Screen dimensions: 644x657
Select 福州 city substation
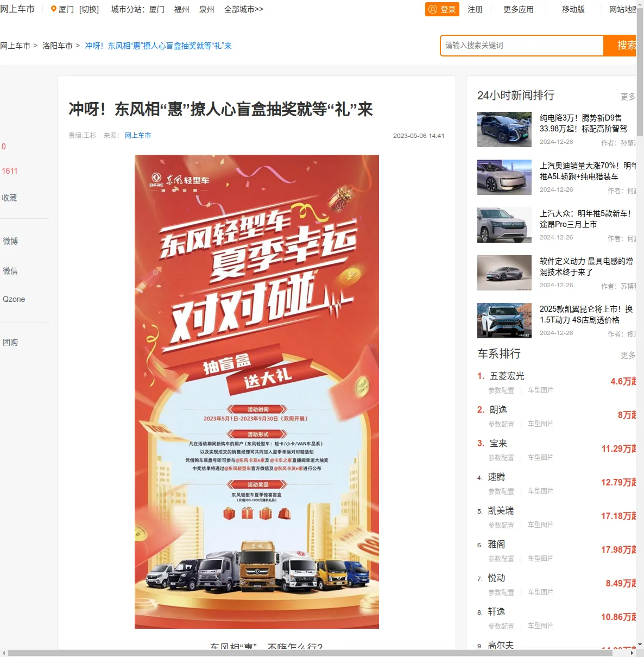pos(182,9)
